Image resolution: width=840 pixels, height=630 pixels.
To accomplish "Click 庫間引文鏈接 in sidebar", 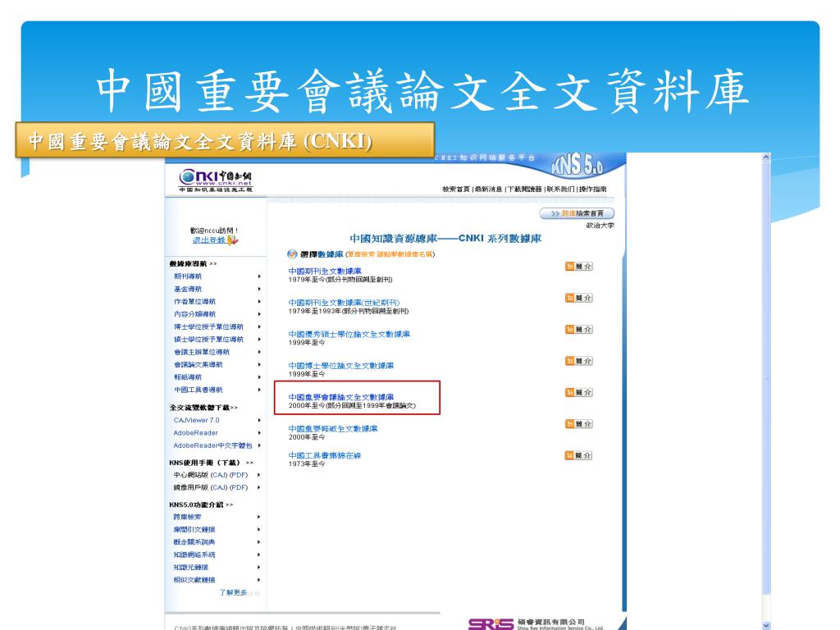I will 194,530.
